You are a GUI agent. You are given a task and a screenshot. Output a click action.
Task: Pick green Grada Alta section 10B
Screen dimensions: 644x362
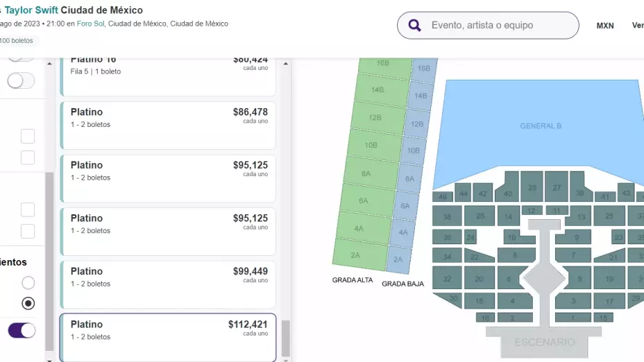[371, 145]
